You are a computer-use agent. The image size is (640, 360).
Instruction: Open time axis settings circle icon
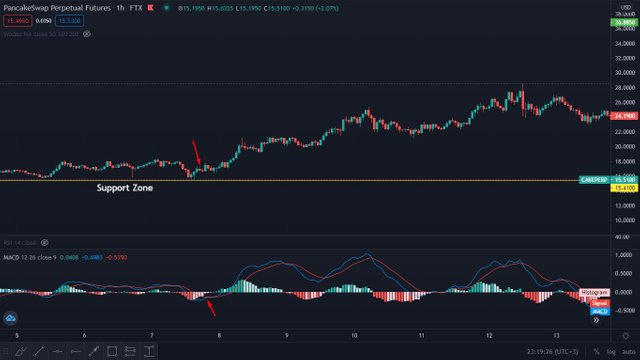625,336
